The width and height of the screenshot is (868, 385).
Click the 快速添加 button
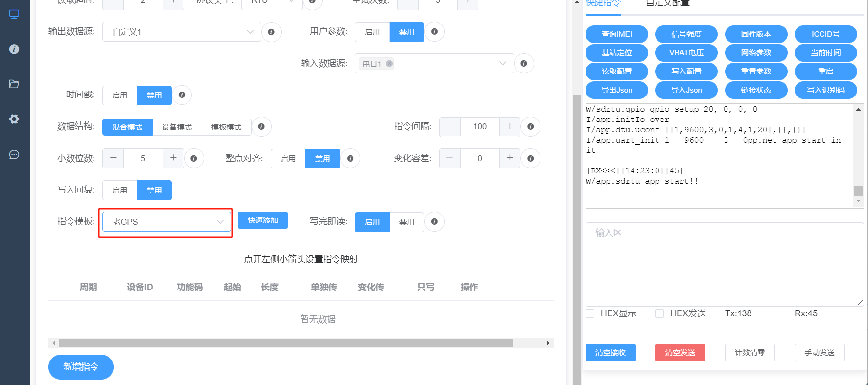263,220
